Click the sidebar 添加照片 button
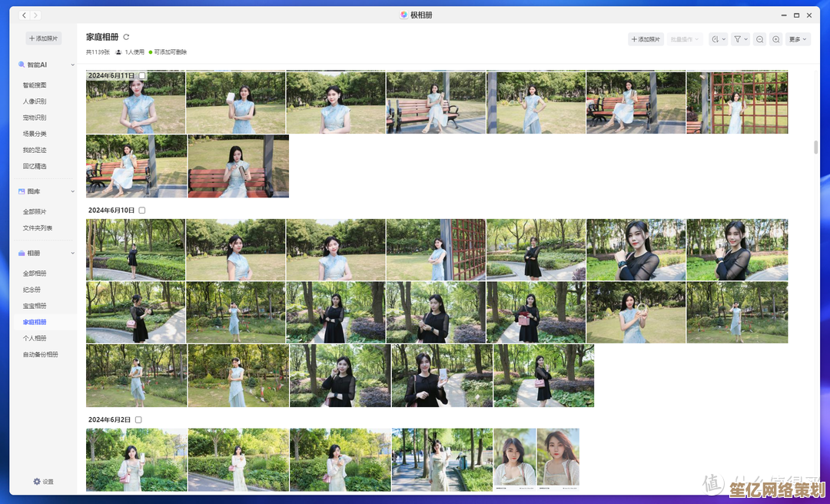The height and width of the screenshot is (504, 830). (44, 38)
